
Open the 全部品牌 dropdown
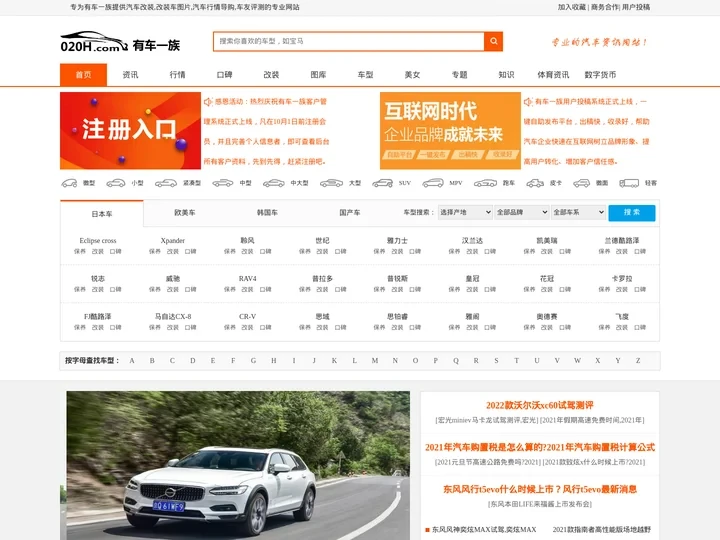[x=522, y=212]
